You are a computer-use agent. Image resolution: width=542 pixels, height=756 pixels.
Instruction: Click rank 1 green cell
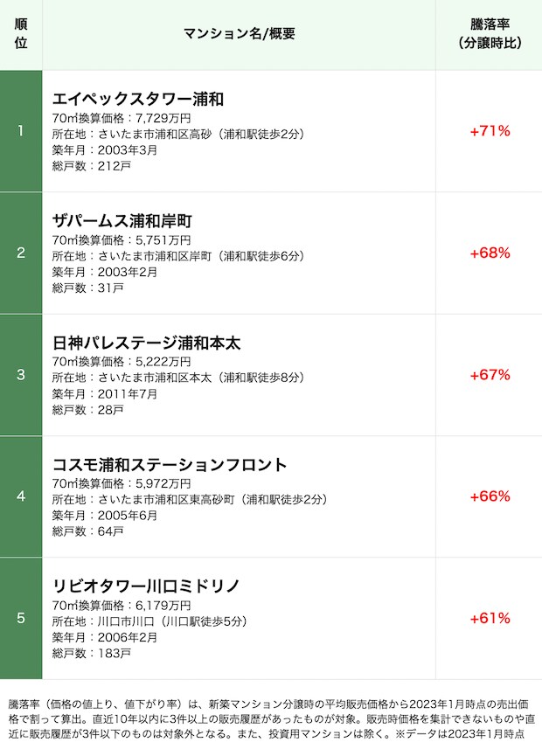pos(21,130)
